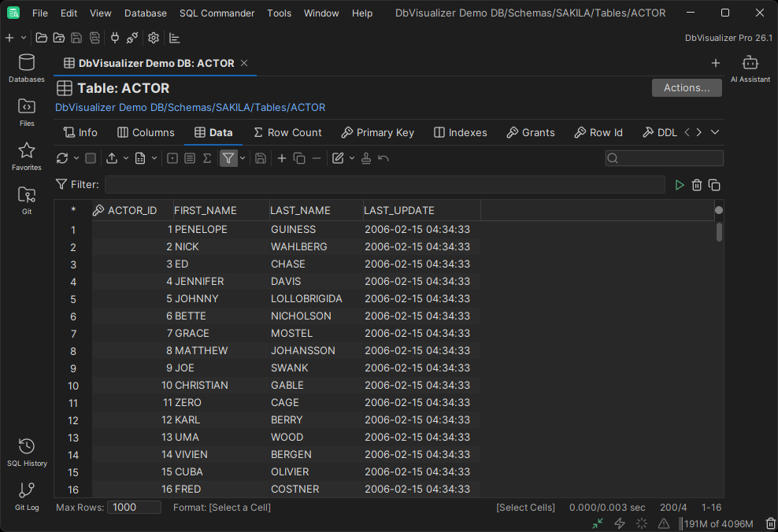The height and width of the screenshot is (532, 778).
Task: Switch to the Primary Key tab
Action: (378, 132)
